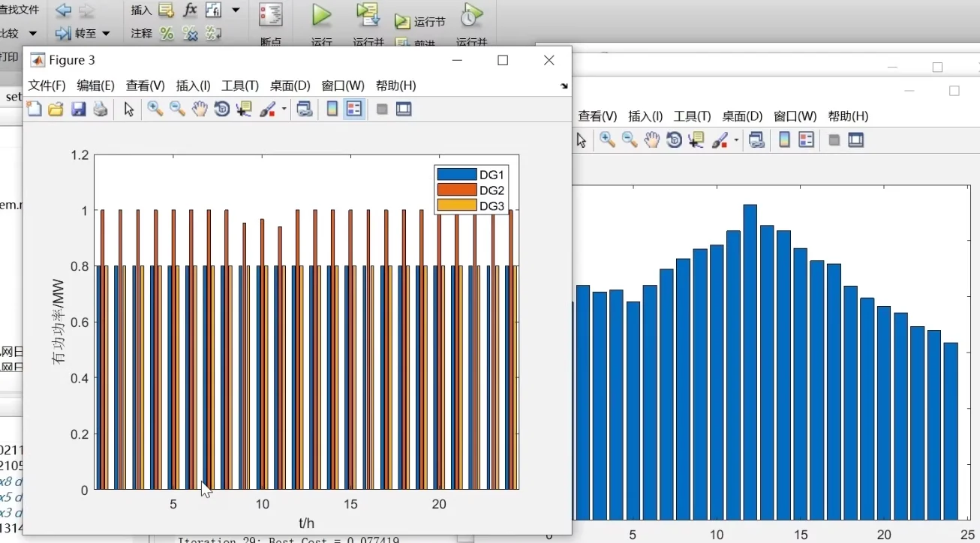Select Zoom In tool in background figure window
The height and width of the screenshot is (543, 980).
click(x=607, y=139)
